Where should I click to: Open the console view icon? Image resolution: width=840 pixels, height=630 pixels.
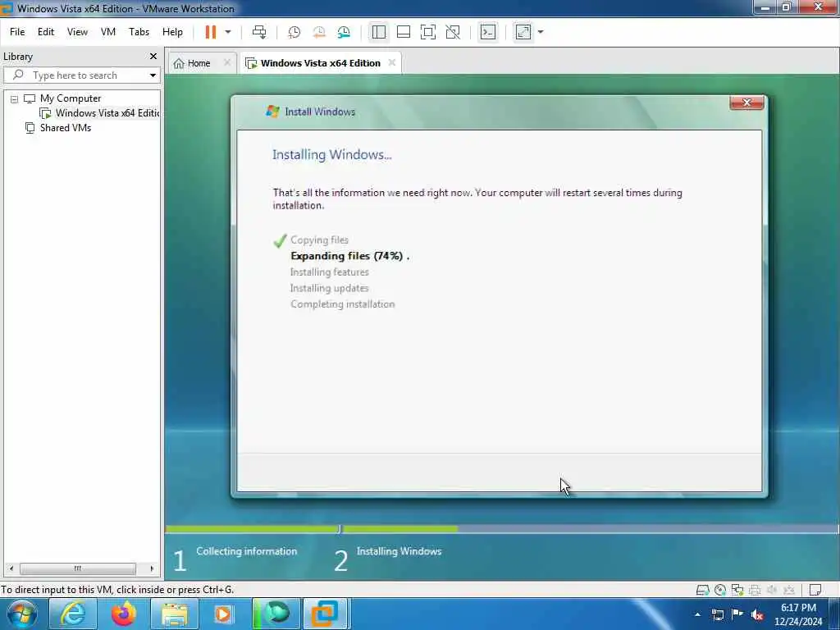pos(487,32)
